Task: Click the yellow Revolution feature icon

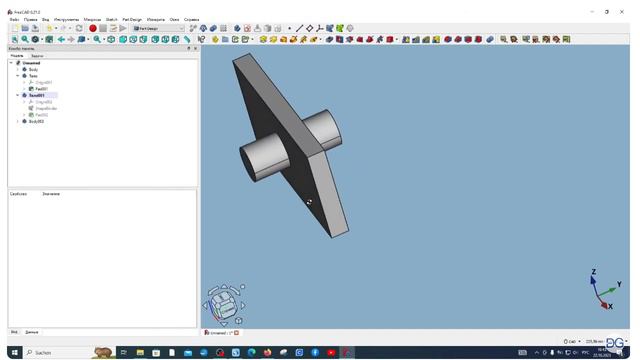Action: (273, 39)
